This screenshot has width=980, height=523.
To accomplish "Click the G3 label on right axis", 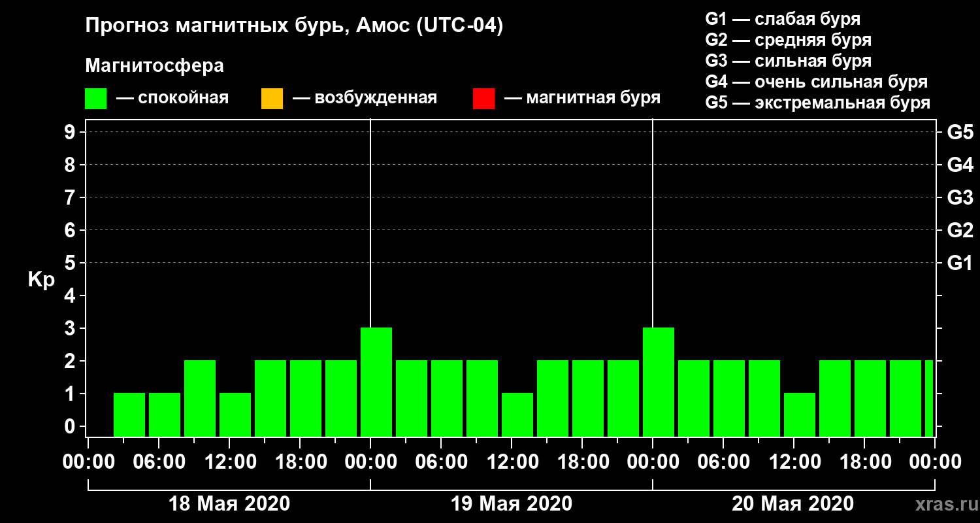I will tap(960, 197).
